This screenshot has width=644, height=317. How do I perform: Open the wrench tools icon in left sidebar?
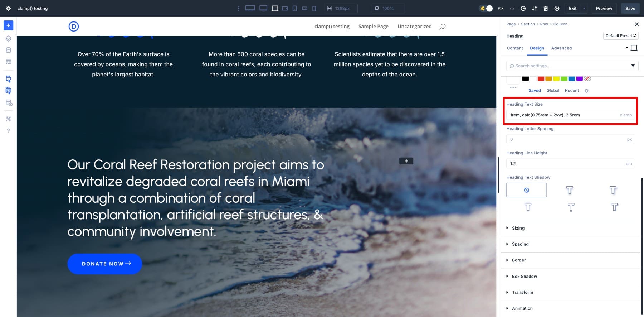click(x=8, y=119)
